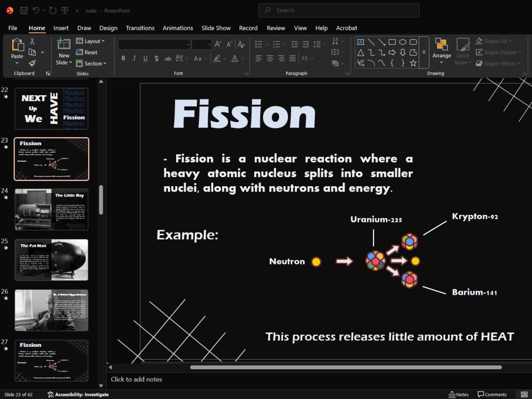The width and height of the screenshot is (532, 399).
Task: Open the font size combo box
Action: coord(202,45)
